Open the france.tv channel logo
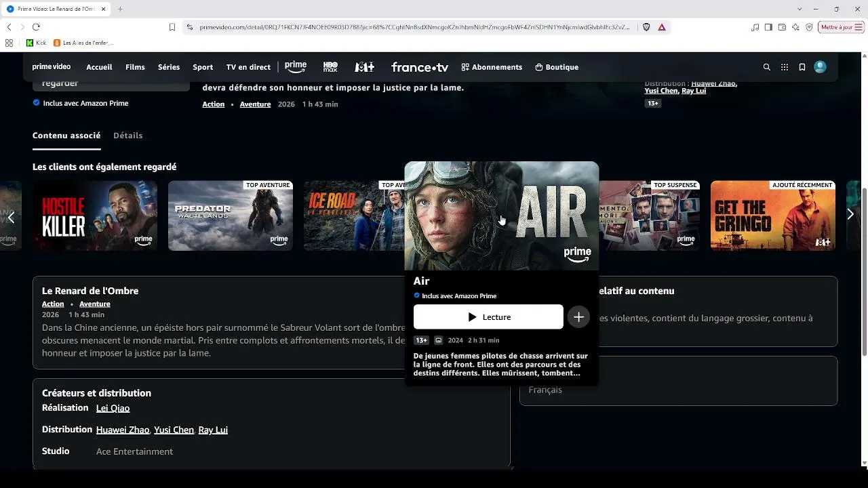Screen dimensions: 868x488 (420, 67)
